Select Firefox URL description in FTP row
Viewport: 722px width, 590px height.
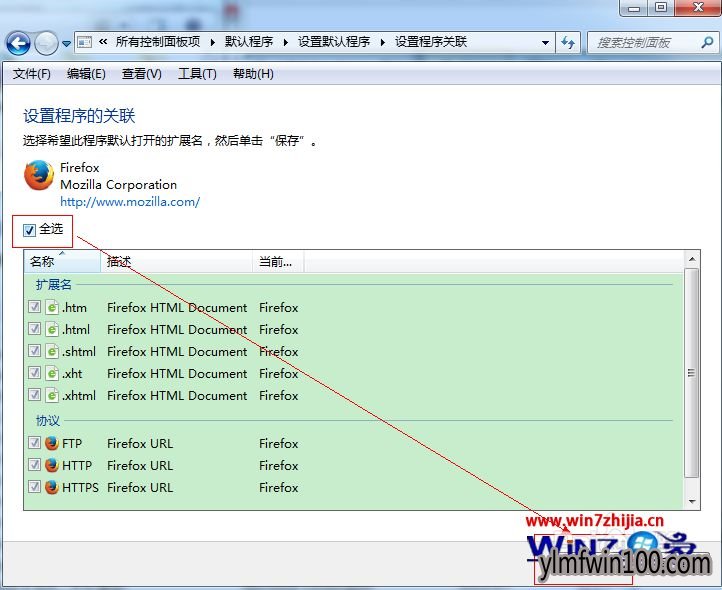pos(140,443)
